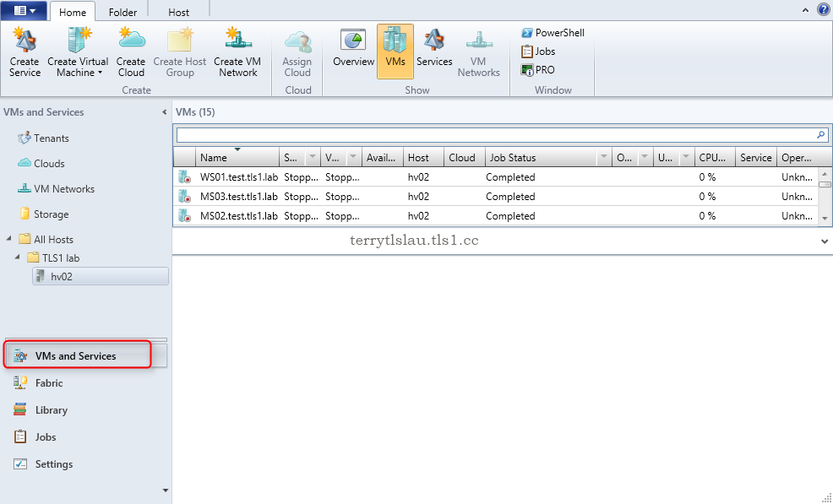Select VM Networks in the navigation tree
The image size is (833, 504).
pos(57,189)
